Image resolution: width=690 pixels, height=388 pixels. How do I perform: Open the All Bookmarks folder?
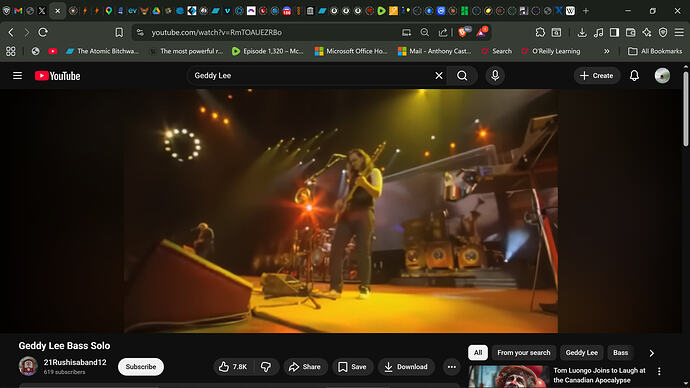pyautogui.click(x=655, y=51)
